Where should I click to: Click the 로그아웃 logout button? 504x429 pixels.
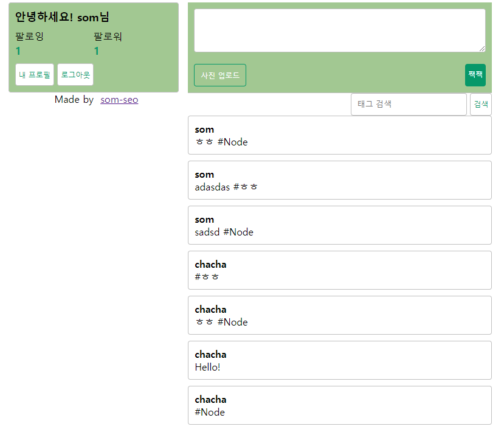pyautogui.click(x=75, y=74)
